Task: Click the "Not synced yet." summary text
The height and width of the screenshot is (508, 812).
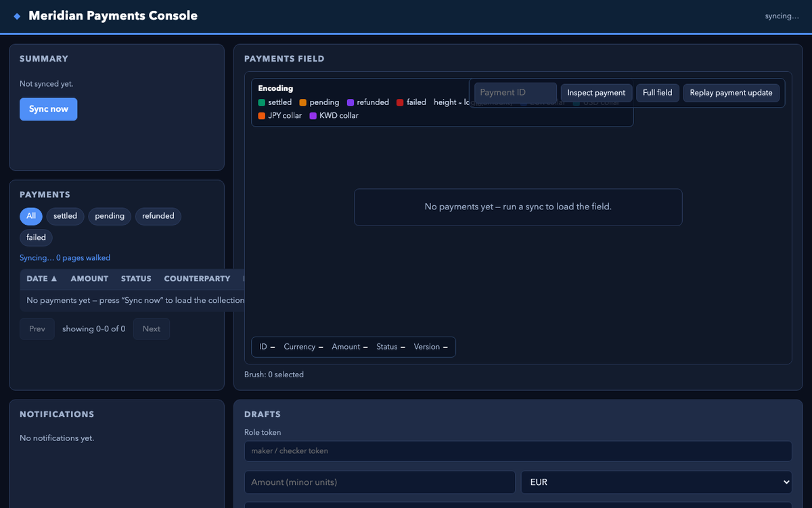Action: click(x=47, y=84)
